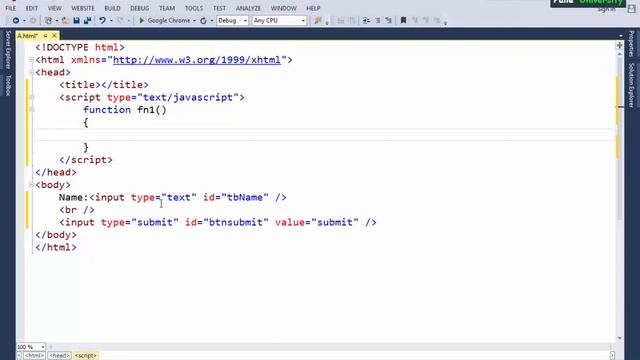640x360 pixels.
Task: Click the Next Bookmark toolbar icon
Action: [x=426, y=20]
